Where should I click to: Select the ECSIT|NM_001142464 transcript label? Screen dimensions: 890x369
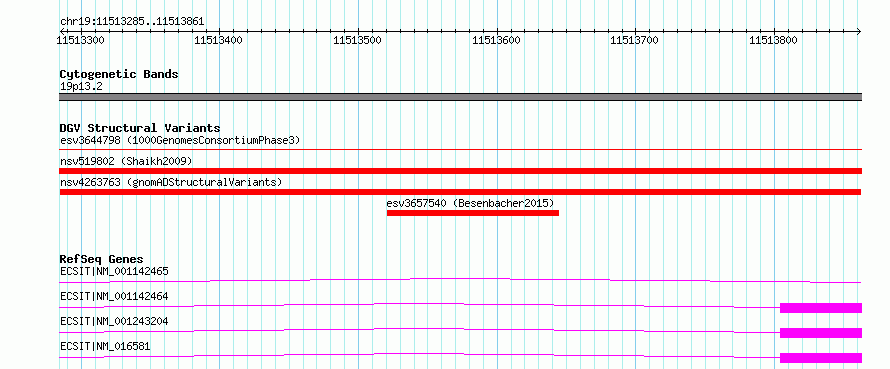click(x=114, y=296)
